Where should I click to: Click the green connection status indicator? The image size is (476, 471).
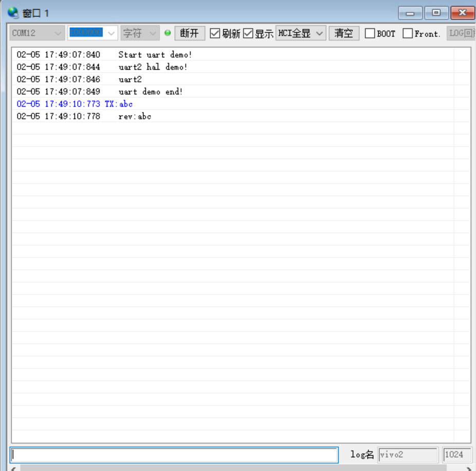[167, 32]
